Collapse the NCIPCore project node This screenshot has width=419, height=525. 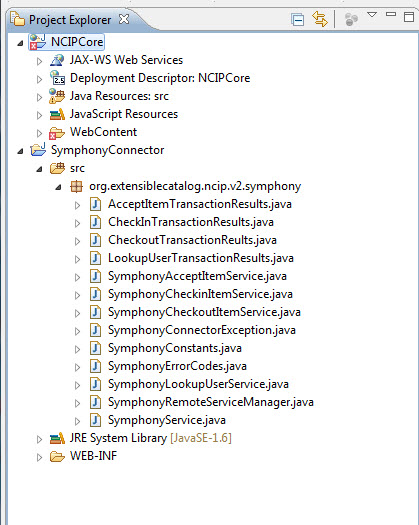20,43
